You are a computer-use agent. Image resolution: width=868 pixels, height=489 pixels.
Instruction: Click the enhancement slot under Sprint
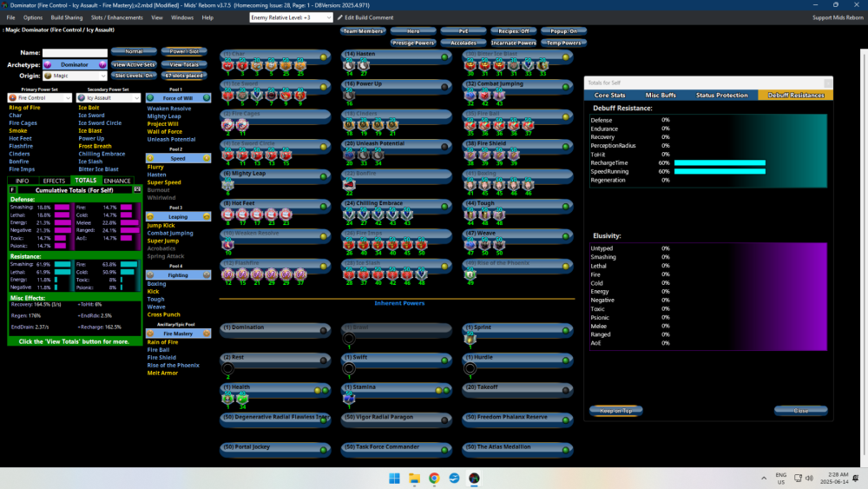[470, 339]
